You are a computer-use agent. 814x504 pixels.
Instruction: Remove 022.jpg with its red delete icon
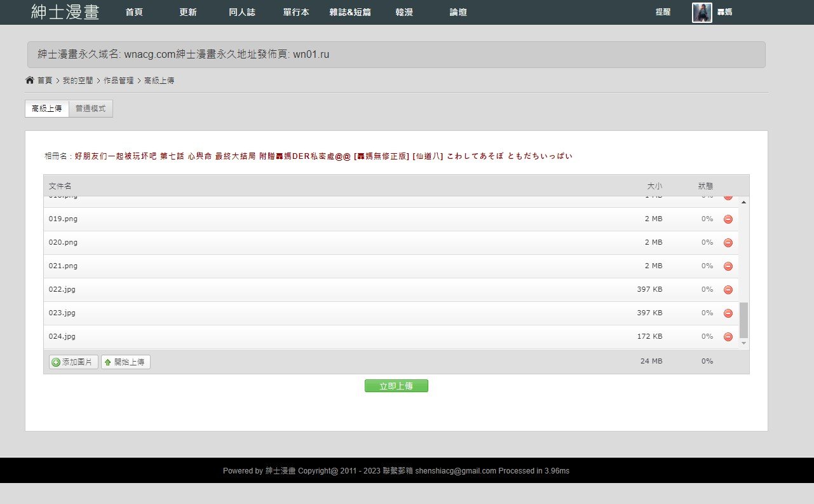728,290
